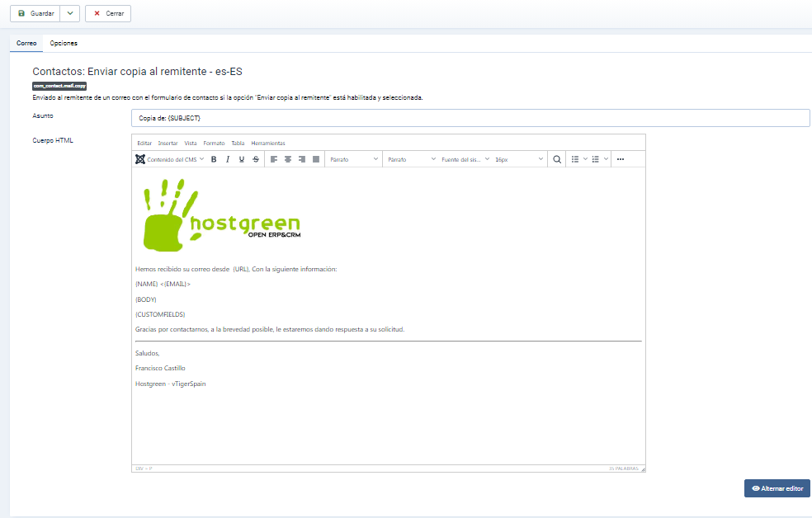Open the Insertar editor menu
The height and width of the screenshot is (518, 812).
point(168,144)
